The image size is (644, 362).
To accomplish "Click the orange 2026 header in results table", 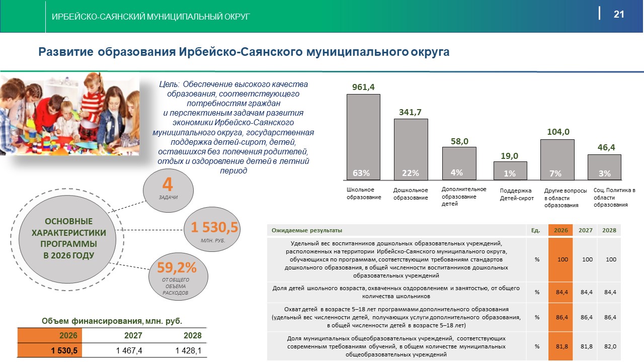I will tap(560, 230).
